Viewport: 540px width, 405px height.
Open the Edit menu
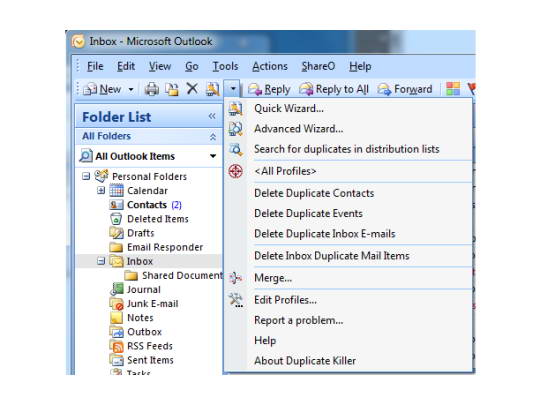126,66
